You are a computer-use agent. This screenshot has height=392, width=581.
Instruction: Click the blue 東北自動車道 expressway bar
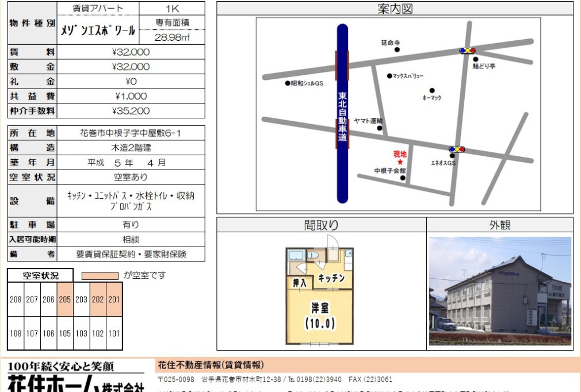[343, 113]
